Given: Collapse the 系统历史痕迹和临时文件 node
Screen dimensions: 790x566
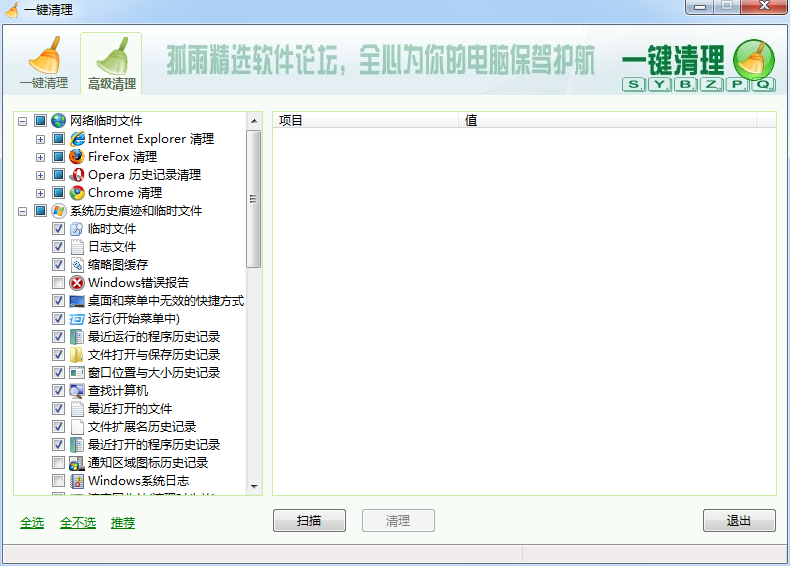Looking at the screenshot, I should (x=22, y=212).
